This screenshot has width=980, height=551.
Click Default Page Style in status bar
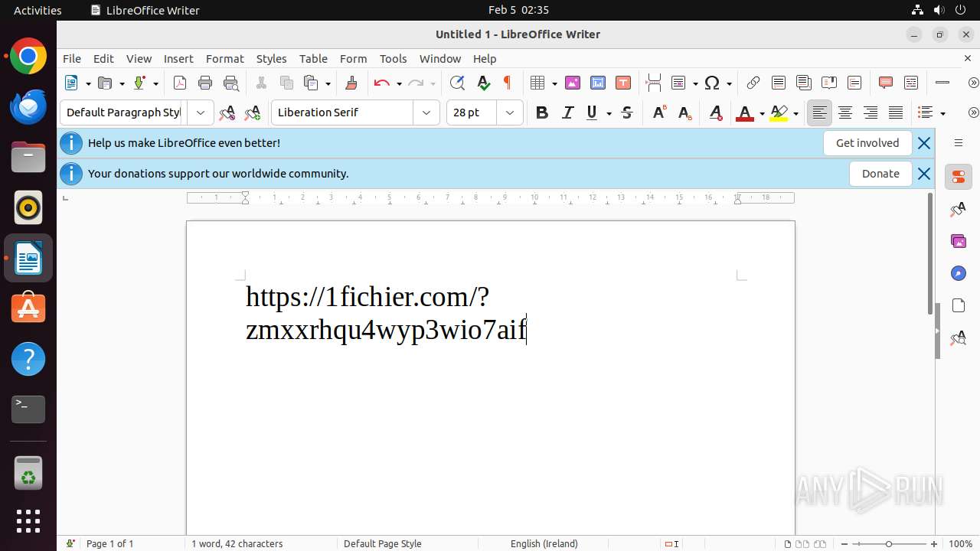pyautogui.click(x=383, y=543)
